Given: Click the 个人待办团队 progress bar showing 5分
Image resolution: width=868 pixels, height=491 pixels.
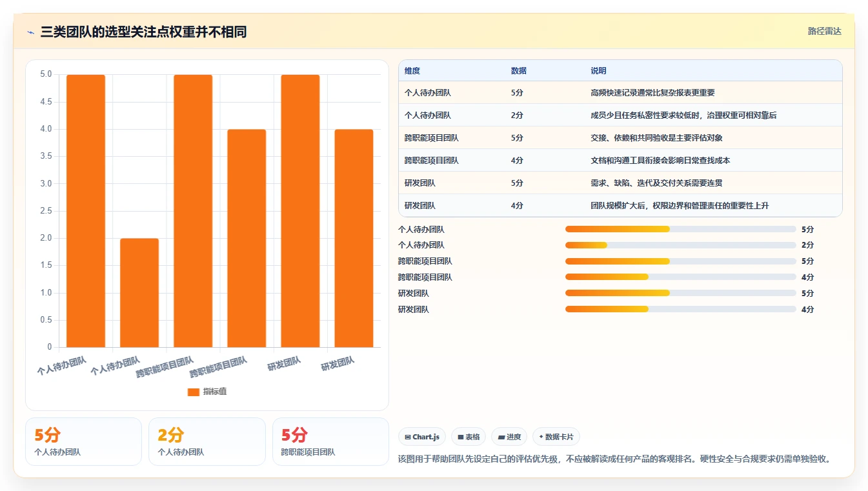Looking at the screenshot, I should [681, 229].
